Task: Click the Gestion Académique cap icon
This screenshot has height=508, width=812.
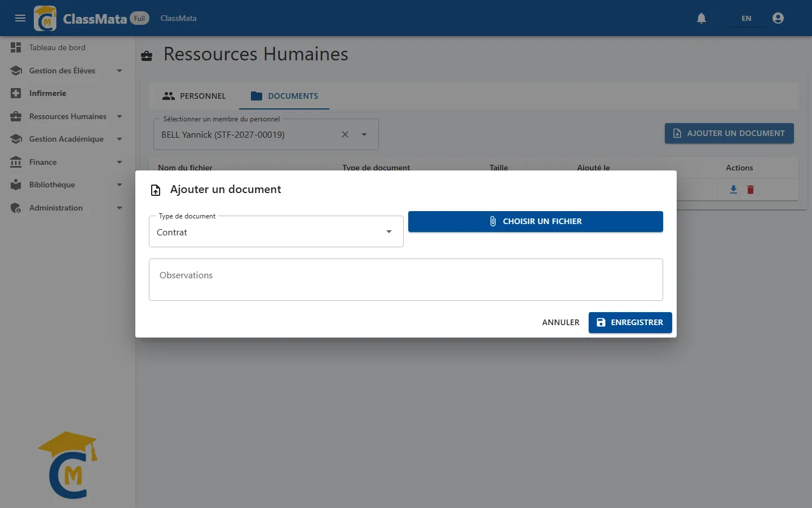Action: point(16,139)
